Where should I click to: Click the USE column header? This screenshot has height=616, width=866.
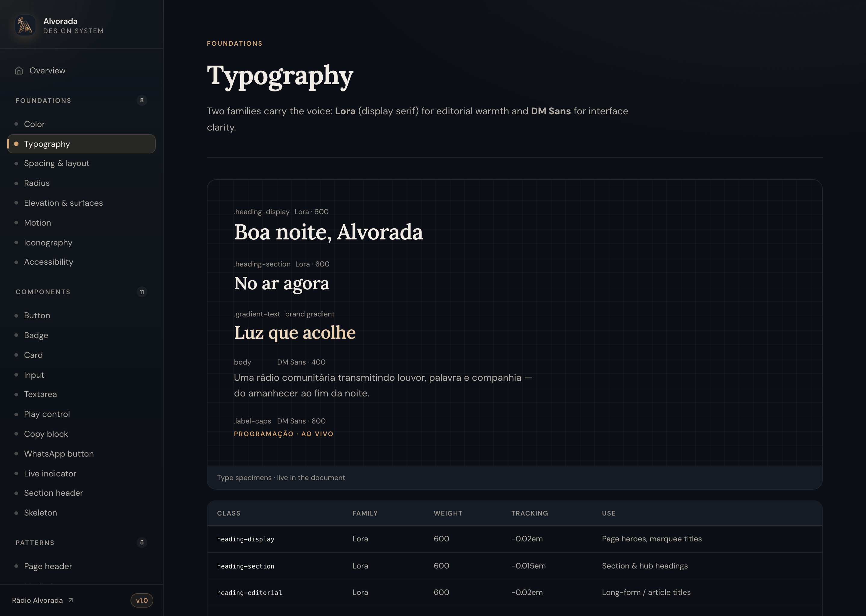pyautogui.click(x=609, y=513)
